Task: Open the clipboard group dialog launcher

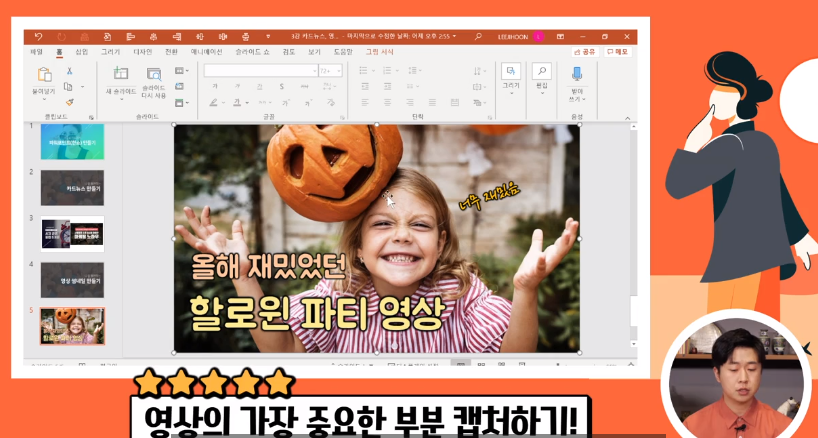Action: 91,117
